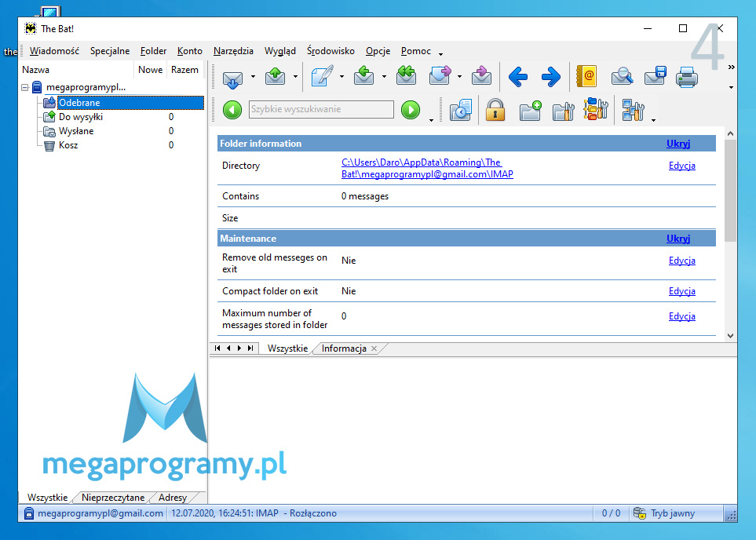Go to previous message with the blue left arrow
Screen dimensions: 756x540
[518, 77]
